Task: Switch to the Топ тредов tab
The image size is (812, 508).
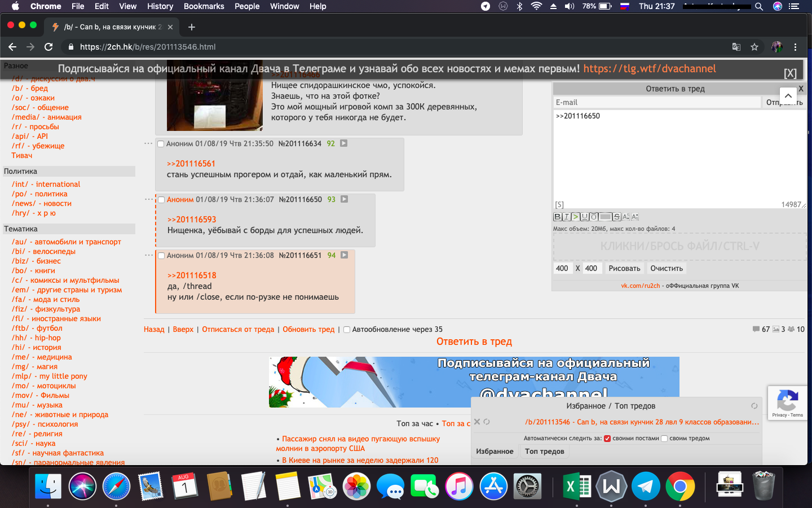Action: click(x=544, y=451)
